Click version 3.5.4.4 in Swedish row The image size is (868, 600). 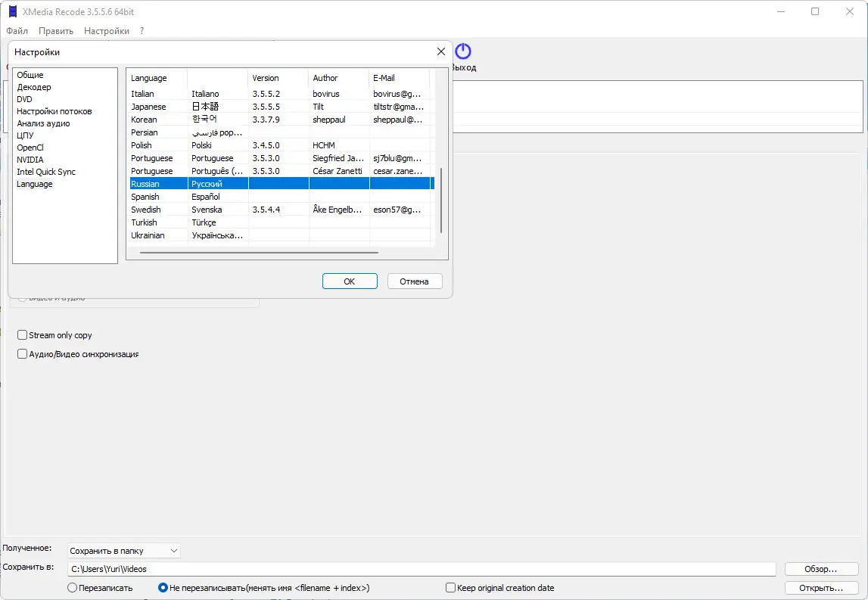point(266,210)
